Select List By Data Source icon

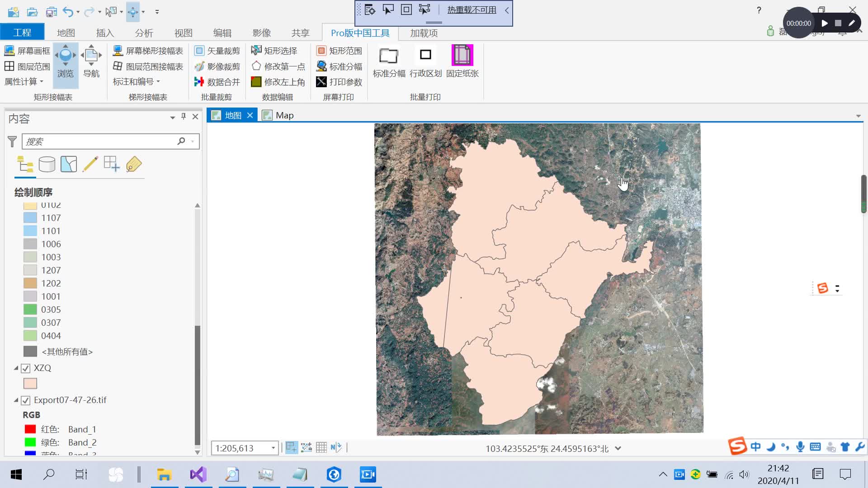47,164
